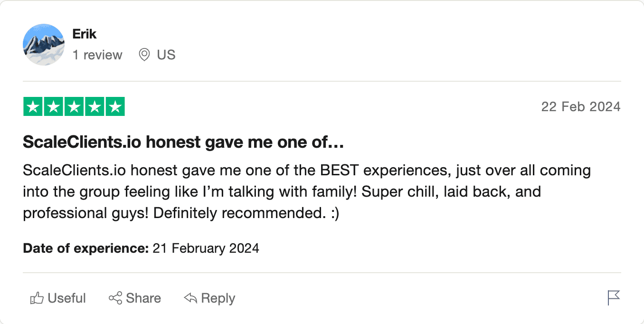Open Erik's mountain profile picture
Screen dimensions: 644x324
click(x=44, y=45)
